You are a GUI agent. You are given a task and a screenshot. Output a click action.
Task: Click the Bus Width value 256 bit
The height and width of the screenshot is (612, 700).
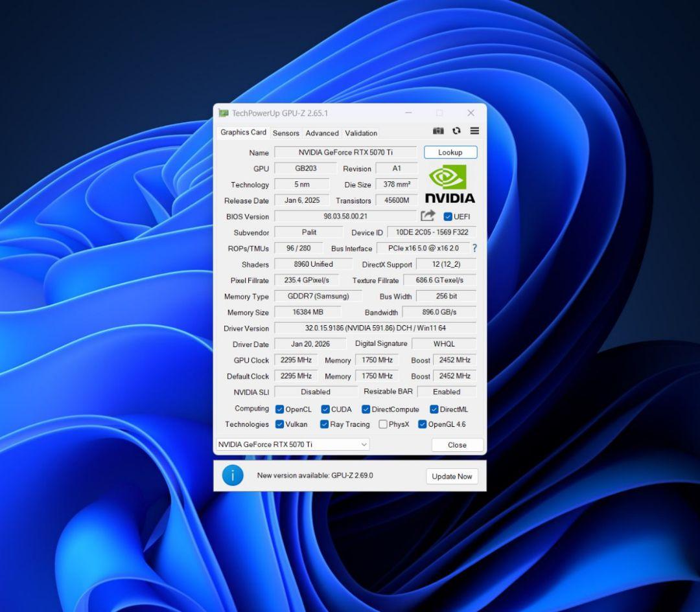tap(446, 296)
